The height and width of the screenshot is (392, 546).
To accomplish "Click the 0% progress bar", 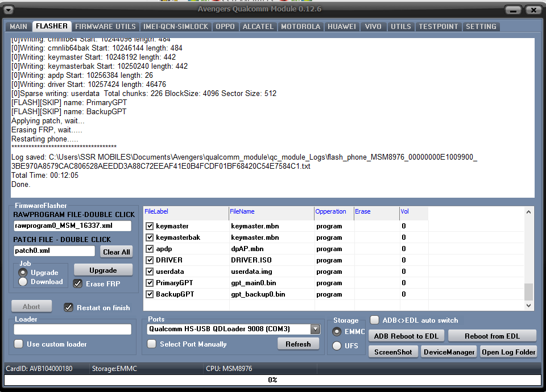I will [x=272, y=380].
